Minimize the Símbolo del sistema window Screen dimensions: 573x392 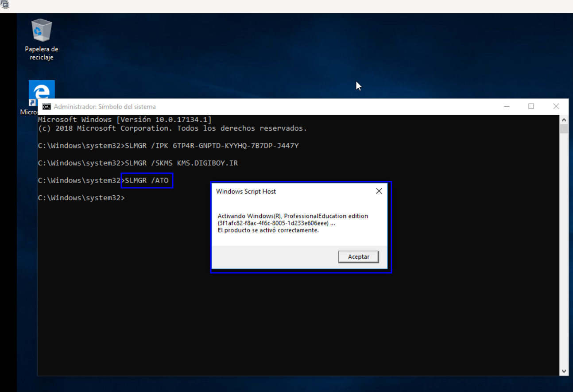click(507, 106)
